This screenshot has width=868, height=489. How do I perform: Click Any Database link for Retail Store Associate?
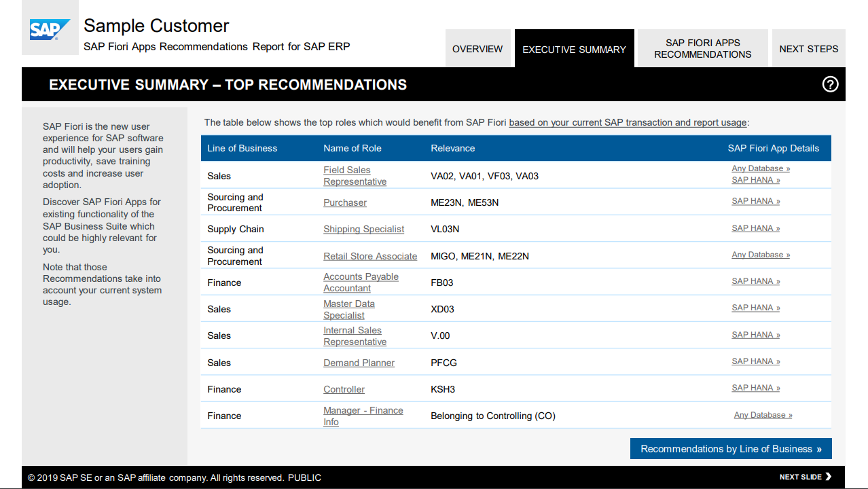[761, 255]
